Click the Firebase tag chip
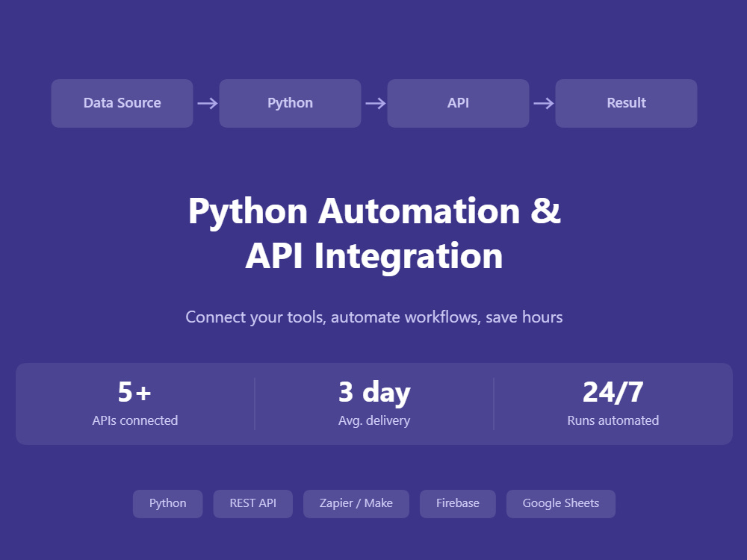The width and height of the screenshot is (747, 560). click(x=458, y=504)
